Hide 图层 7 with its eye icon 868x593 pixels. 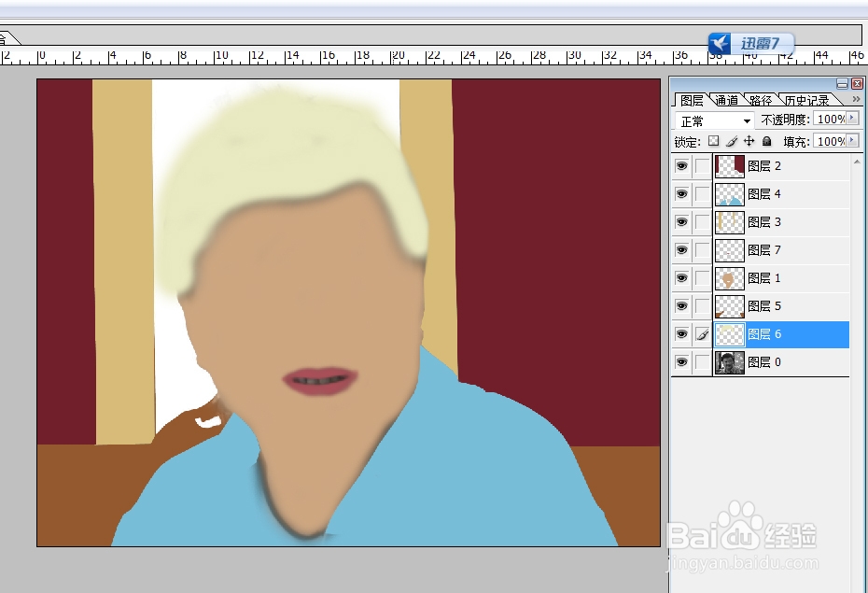point(681,250)
